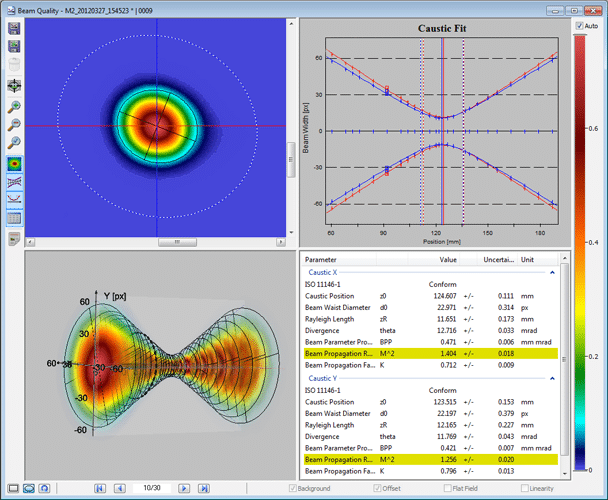Jump to the first frame
Image resolution: width=608 pixels, height=500 pixels.
point(100,488)
